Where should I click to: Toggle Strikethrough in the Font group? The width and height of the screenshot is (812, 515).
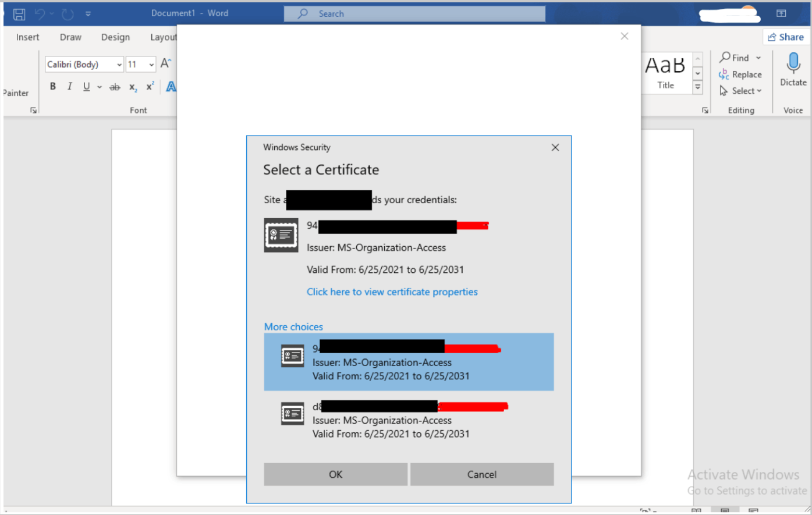pos(115,87)
